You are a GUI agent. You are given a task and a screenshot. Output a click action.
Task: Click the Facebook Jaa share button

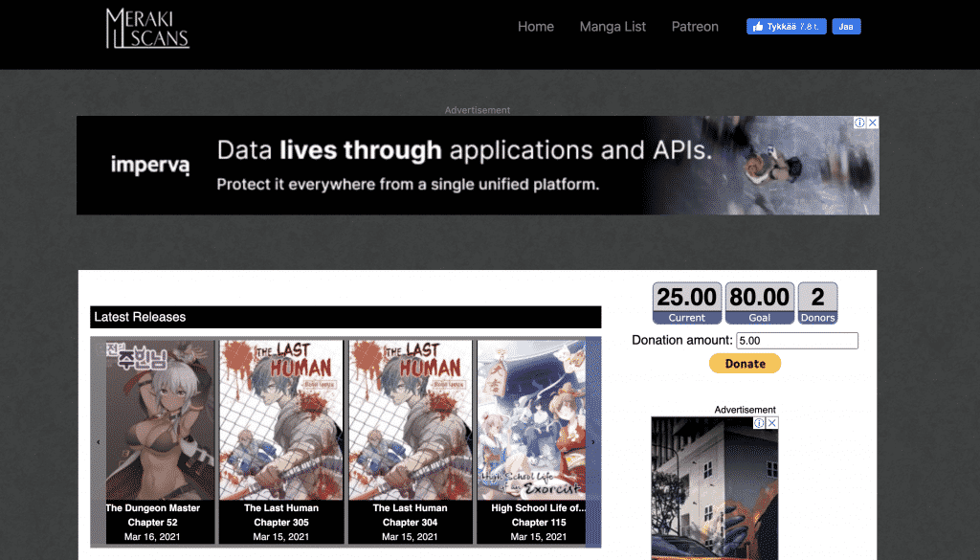846,27
